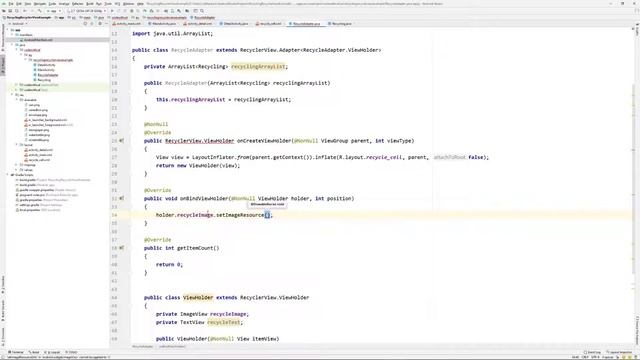Select activity_main.xml in layout folder
This screenshot has height=360, width=640.
pos(38,155)
